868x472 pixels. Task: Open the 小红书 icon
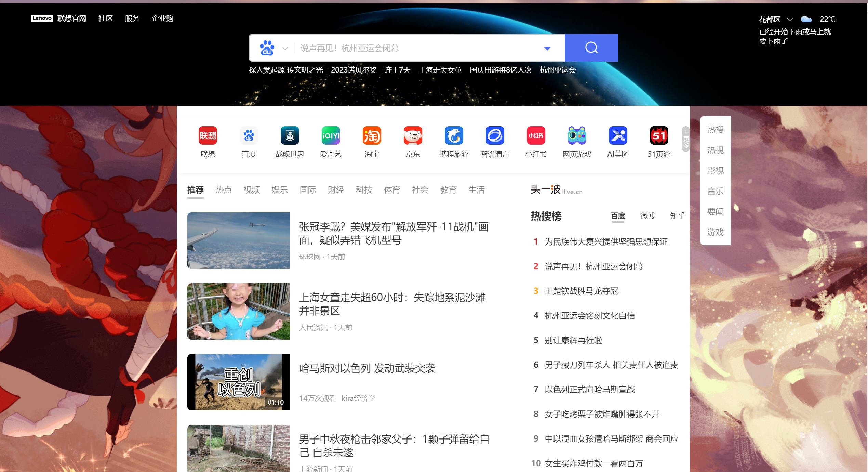click(536, 135)
